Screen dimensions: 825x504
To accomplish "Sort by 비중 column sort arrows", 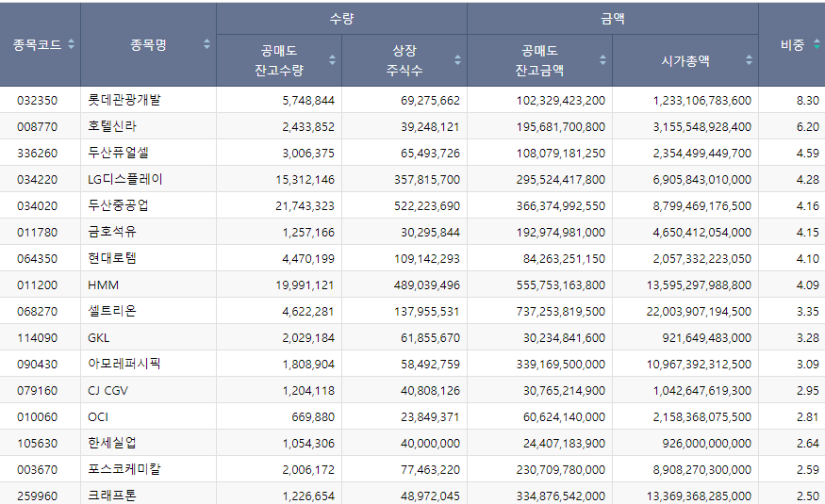I will pyautogui.click(x=817, y=44).
